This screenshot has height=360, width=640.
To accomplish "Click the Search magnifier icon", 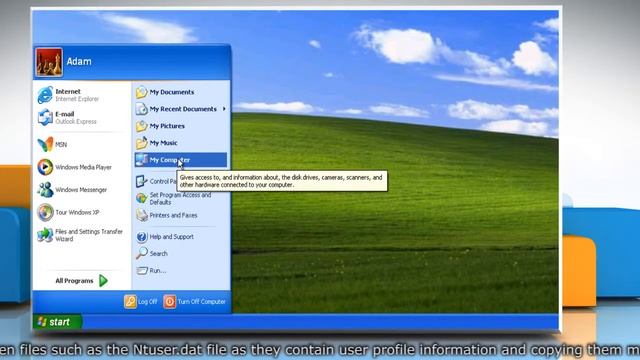I will pyautogui.click(x=142, y=253).
